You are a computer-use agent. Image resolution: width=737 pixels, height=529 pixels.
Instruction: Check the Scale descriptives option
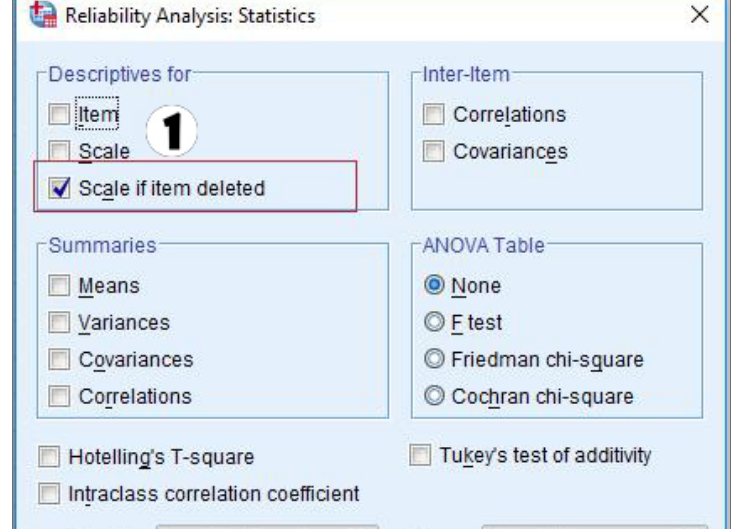pyautogui.click(x=59, y=151)
